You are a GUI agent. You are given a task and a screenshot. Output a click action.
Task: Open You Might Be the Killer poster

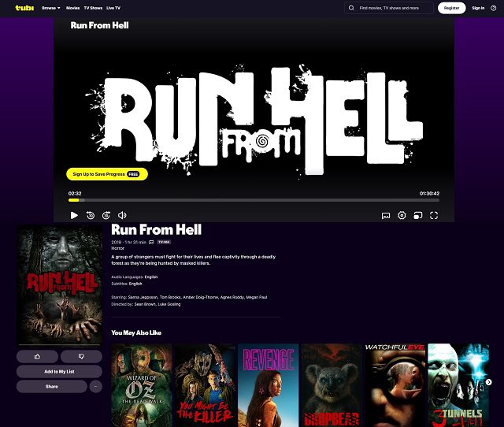(x=205, y=385)
